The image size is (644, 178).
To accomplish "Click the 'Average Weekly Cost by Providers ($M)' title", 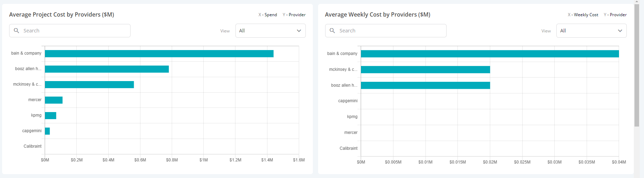I will tap(378, 14).
